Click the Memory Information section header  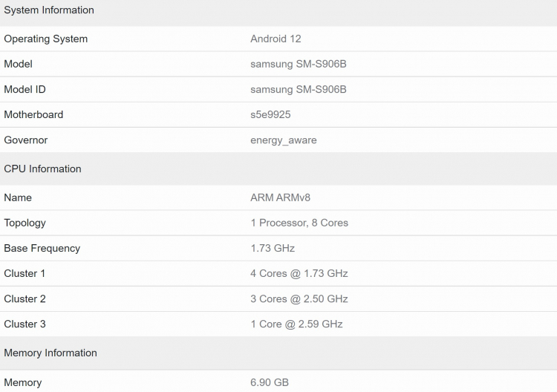click(51, 353)
